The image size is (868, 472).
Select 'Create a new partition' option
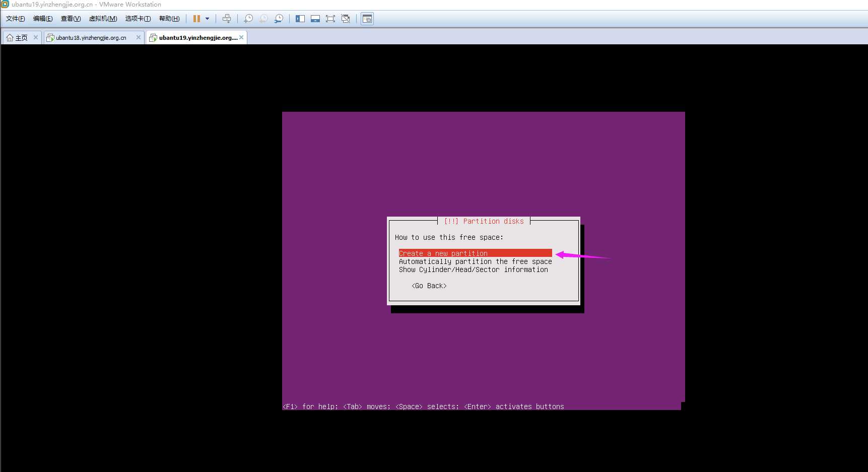point(475,253)
